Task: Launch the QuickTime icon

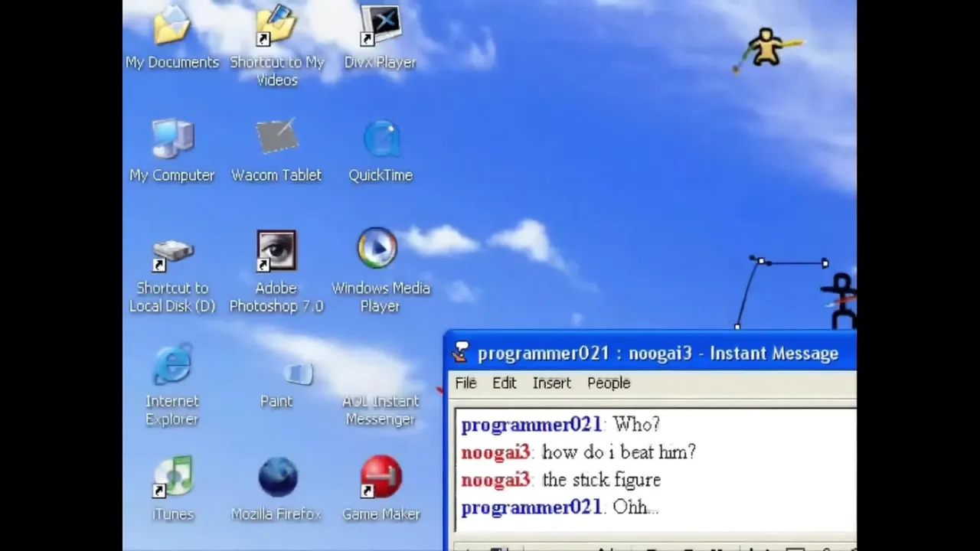Action: pyautogui.click(x=381, y=139)
